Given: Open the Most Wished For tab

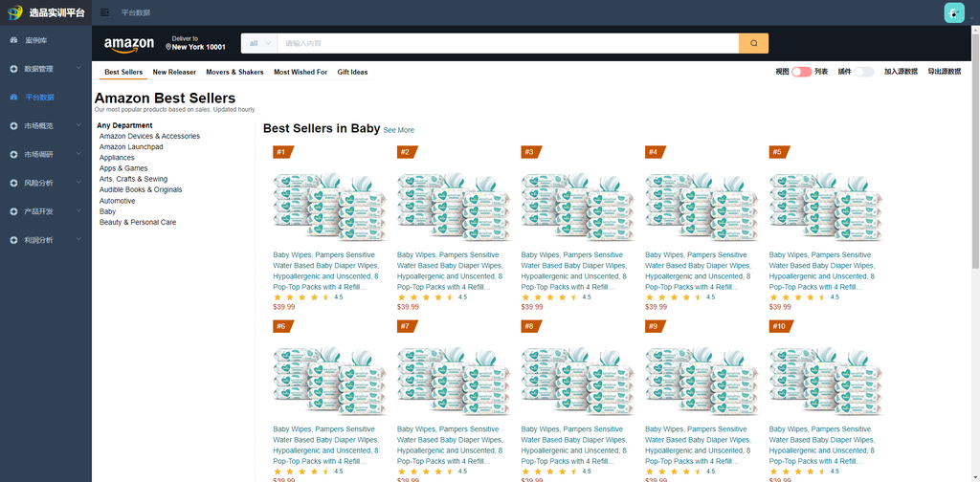Looking at the screenshot, I should [x=301, y=73].
